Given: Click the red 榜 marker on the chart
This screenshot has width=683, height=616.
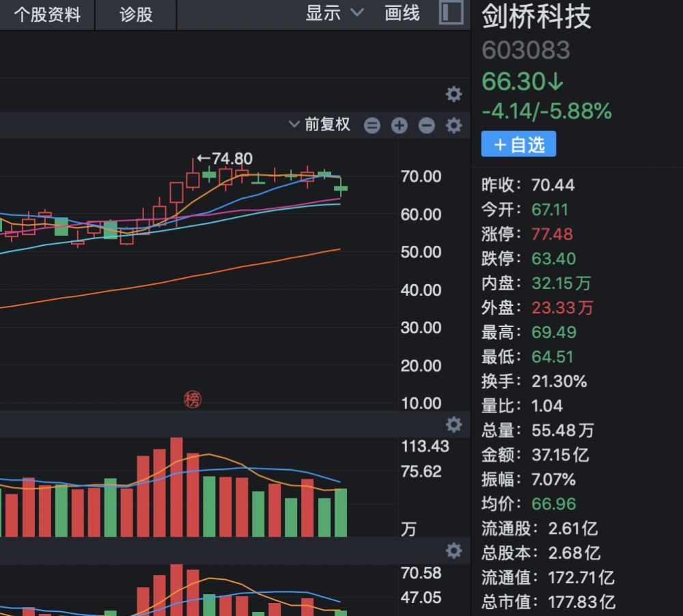Looking at the screenshot, I should pos(193,399).
